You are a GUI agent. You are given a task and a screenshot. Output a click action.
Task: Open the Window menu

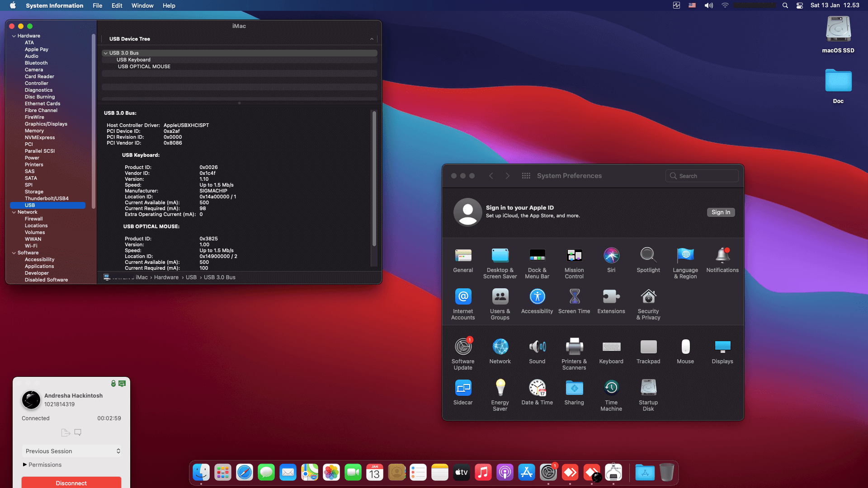(142, 5)
